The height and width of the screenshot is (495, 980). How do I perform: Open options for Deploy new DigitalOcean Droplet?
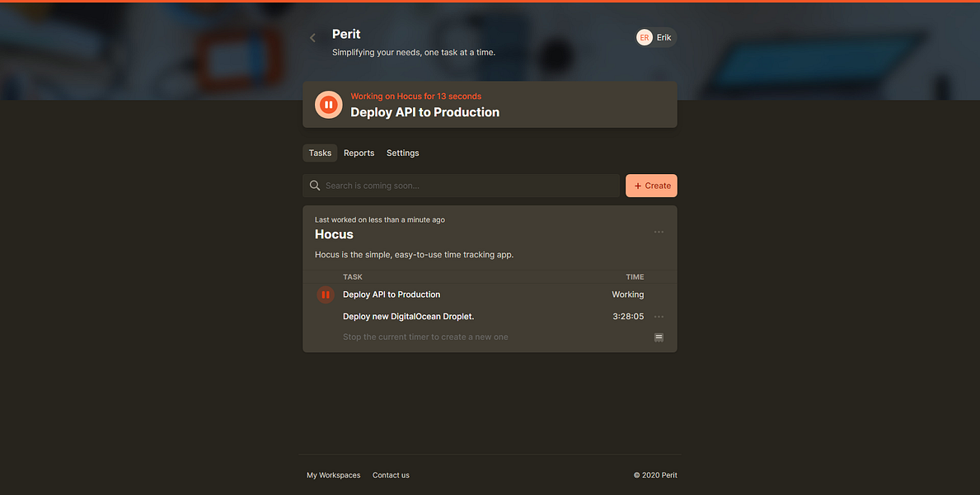pos(659,317)
